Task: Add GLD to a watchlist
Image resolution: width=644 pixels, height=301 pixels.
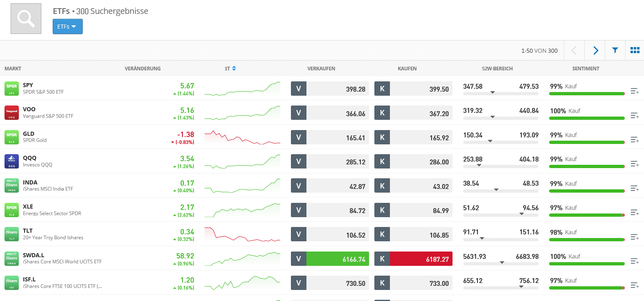Action: coord(635,139)
